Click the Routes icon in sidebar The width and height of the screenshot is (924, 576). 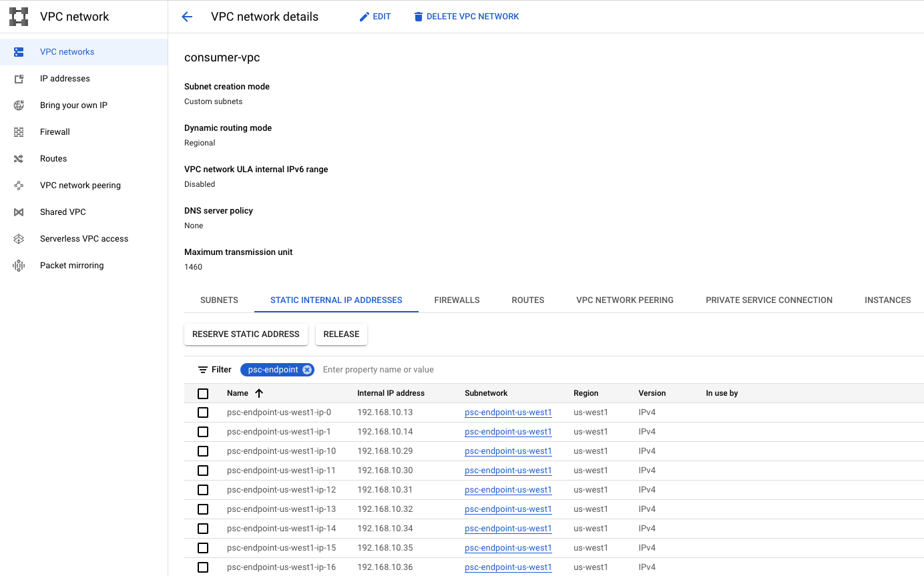[19, 159]
